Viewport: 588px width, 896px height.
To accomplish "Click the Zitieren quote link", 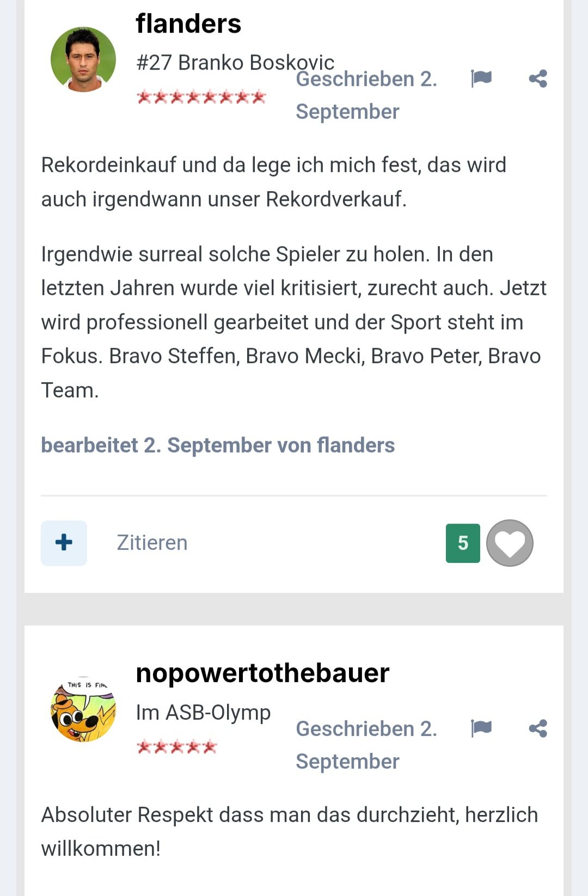I will (x=152, y=543).
